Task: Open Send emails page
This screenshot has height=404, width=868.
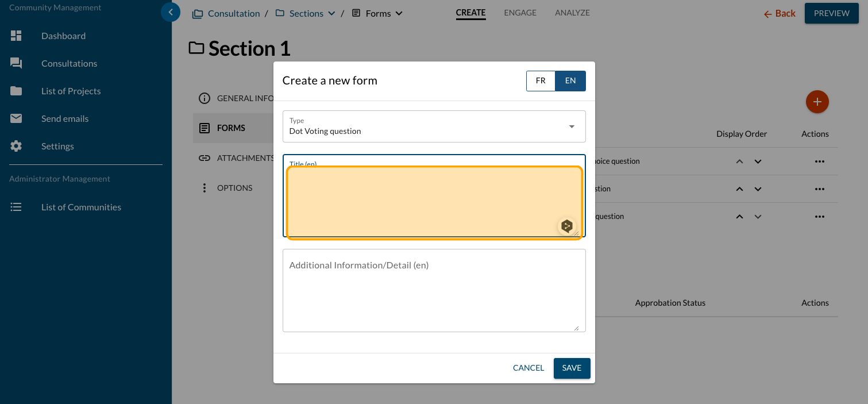Action: [65, 118]
